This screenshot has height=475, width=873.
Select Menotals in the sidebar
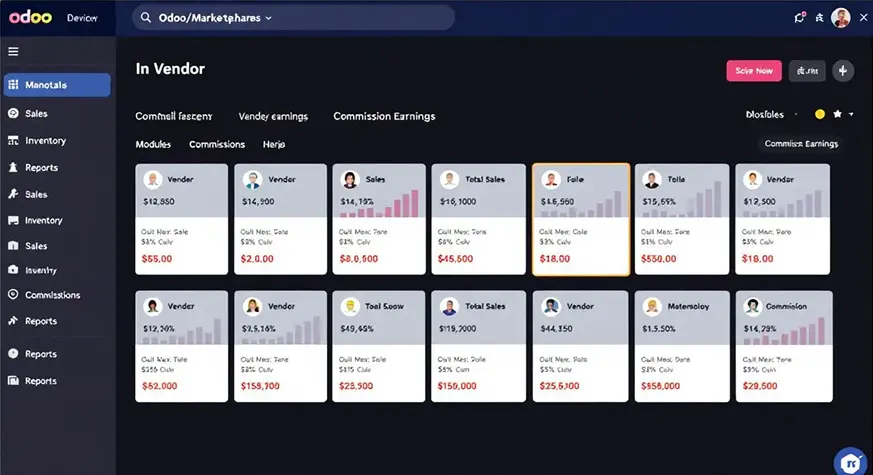pyautogui.click(x=57, y=85)
